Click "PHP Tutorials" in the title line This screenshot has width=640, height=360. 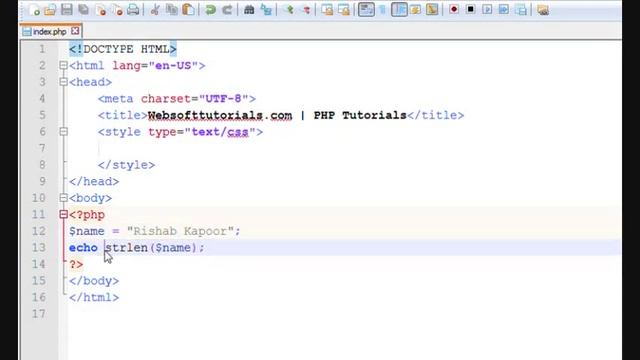pyautogui.click(x=360, y=116)
